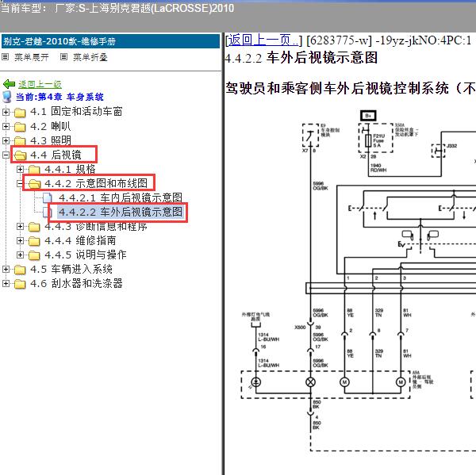Click the list icon beside 菜单折叠
Screen dimensions: 476x475
point(63,57)
